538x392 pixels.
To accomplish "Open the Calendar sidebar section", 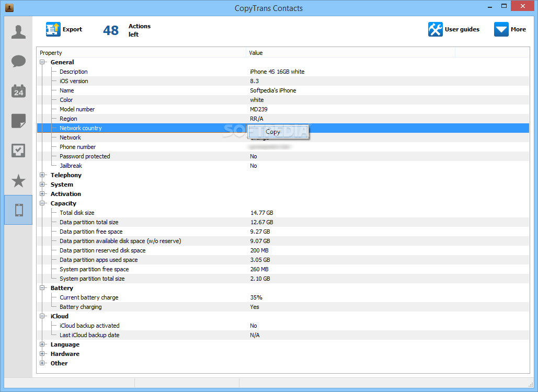I will 18,91.
